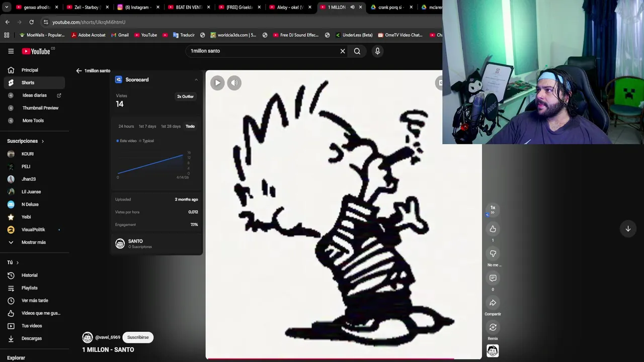Go back using the arrow beside 1millon santo
644x362 pixels.
pos(79,71)
